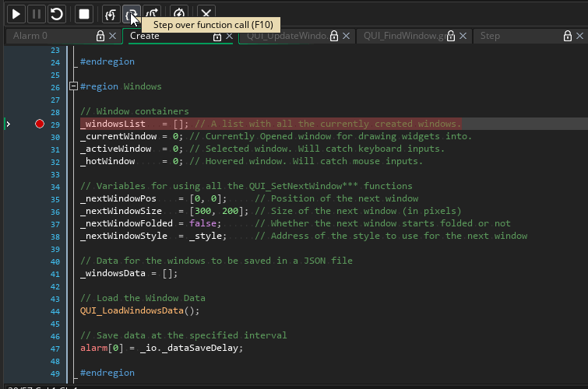Switch to the Alarm 0 tab
The width and height of the screenshot is (588, 389).
pos(31,37)
